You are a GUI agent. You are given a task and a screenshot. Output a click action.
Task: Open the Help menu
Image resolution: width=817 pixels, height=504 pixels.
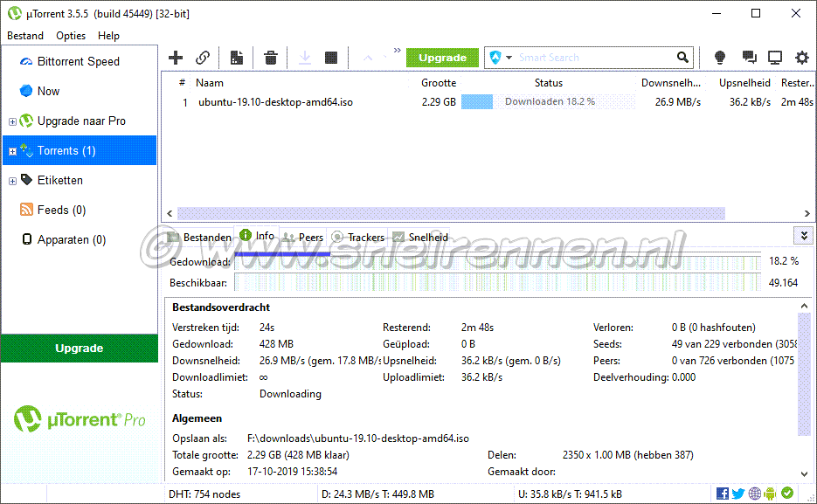(108, 36)
